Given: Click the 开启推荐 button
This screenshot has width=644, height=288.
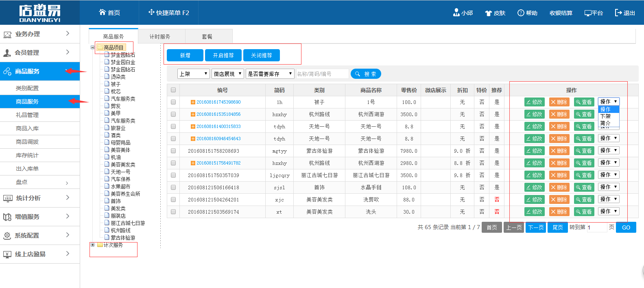Looking at the screenshot, I should [x=223, y=55].
